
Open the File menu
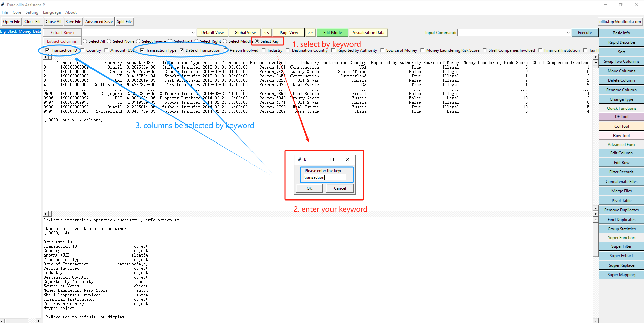[5, 12]
